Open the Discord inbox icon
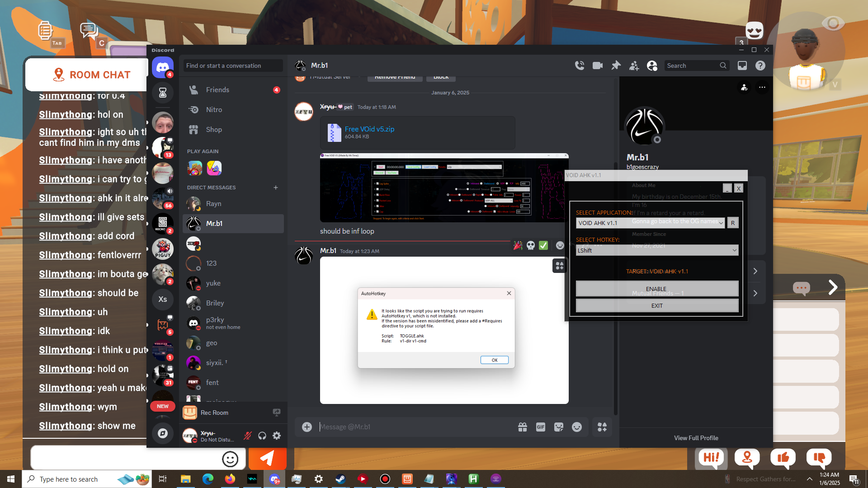Screen dimensions: 868x488 pos(742,66)
